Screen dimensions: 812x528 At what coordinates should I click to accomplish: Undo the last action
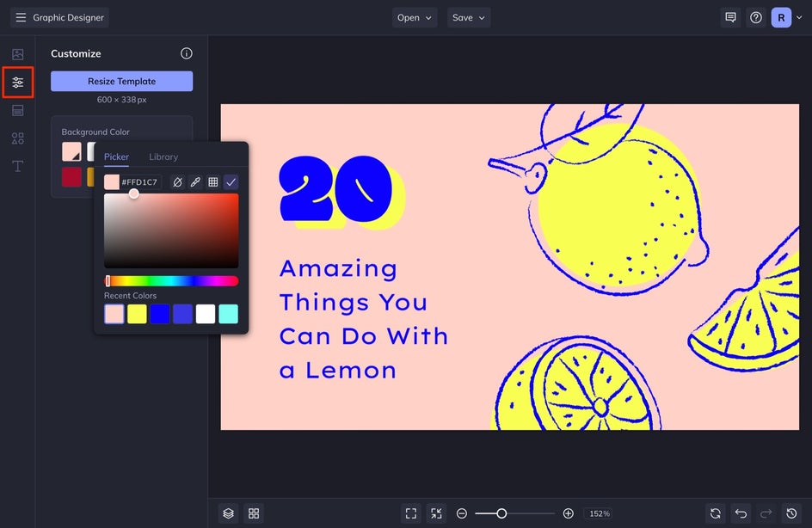pyautogui.click(x=741, y=513)
